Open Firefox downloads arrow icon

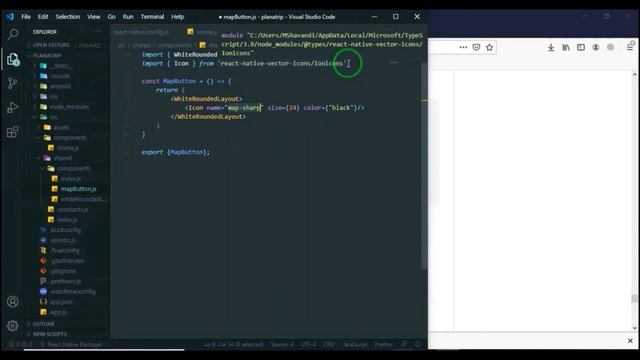(x=551, y=47)
